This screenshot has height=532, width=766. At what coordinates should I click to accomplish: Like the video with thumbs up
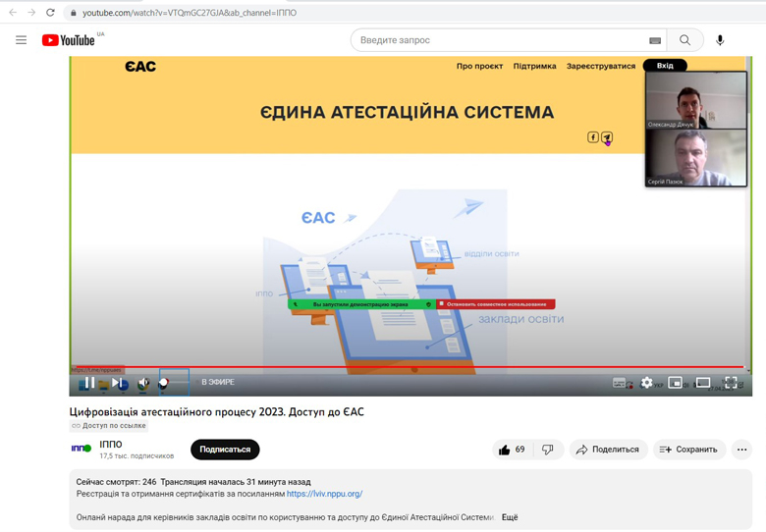tap(512, 450)
